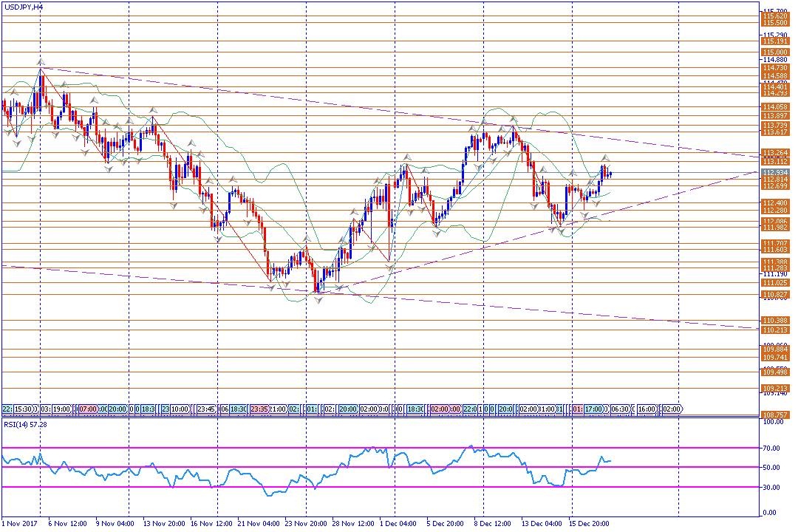Click the 19:00 news event marker
Image resolution: width=798 pixels, height=532 pixels.
[x=61, y=409]
